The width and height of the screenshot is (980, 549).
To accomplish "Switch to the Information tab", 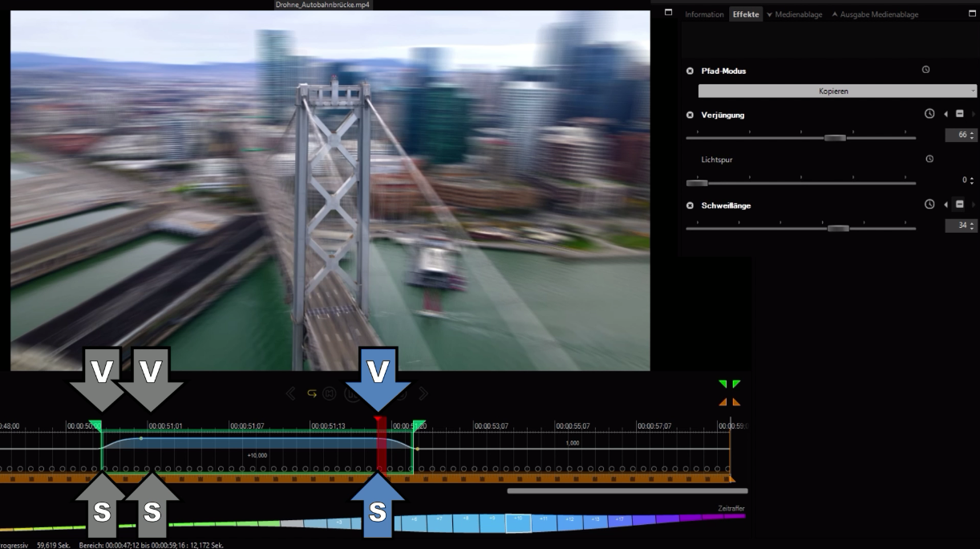I will pos(703,14).
